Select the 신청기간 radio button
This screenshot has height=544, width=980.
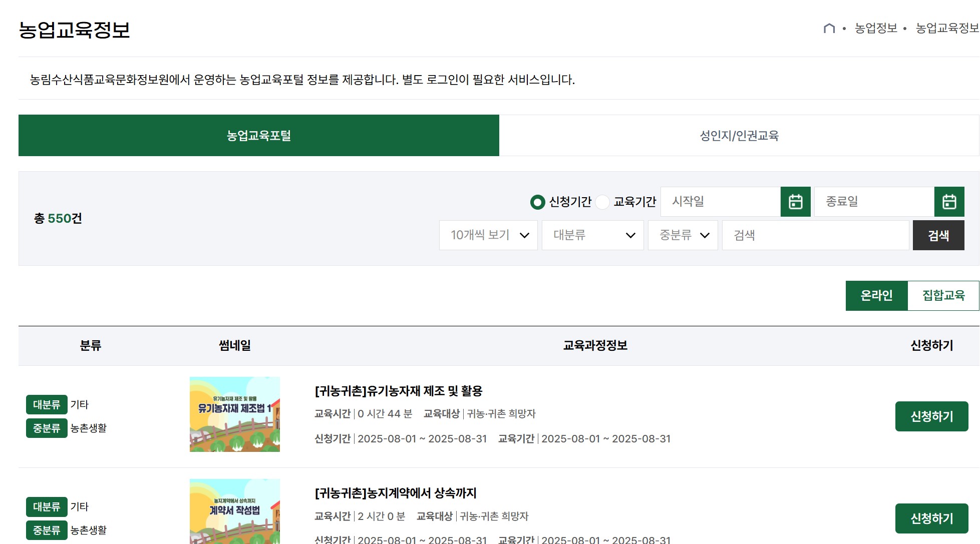click(x=538, y=202)
